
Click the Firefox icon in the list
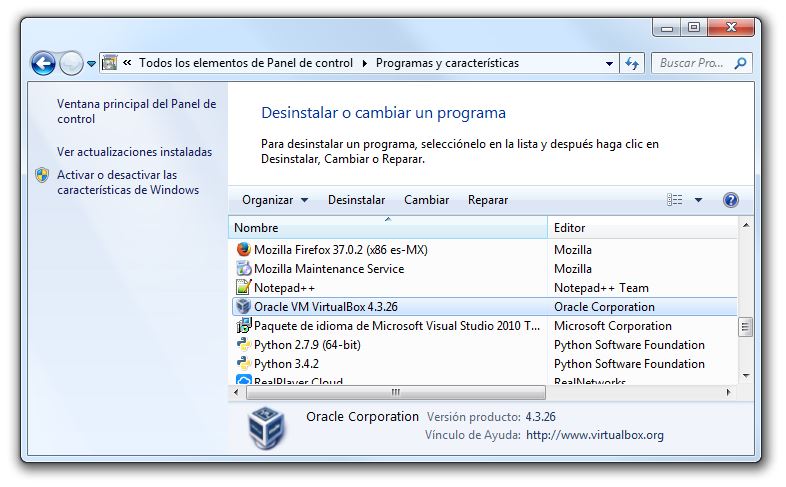tap(244, 249)
